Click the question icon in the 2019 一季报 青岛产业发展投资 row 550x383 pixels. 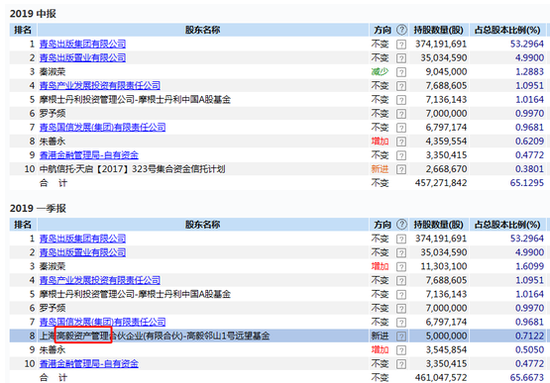401,281
